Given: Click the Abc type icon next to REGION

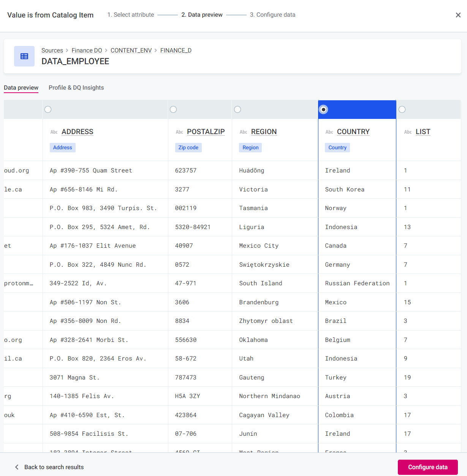Looking at the screenshot, I should click(243, 132).
